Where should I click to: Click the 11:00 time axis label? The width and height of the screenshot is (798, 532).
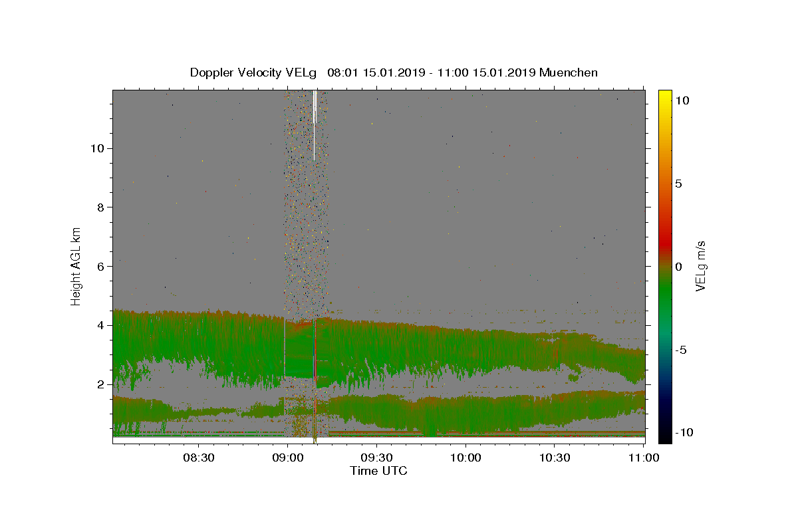click(644, 458)
